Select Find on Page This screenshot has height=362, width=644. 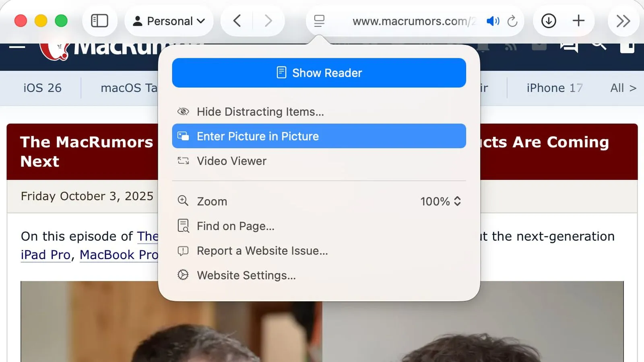(235, 226)
